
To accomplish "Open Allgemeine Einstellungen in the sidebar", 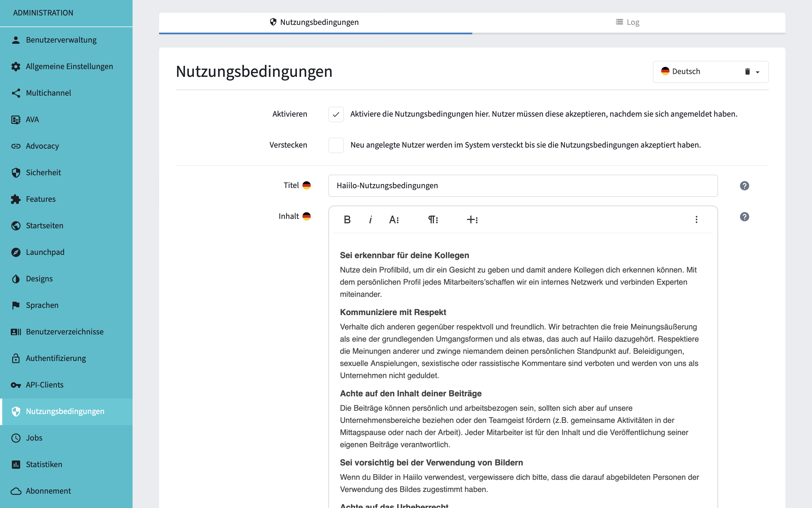I will [x=66, y=67].
